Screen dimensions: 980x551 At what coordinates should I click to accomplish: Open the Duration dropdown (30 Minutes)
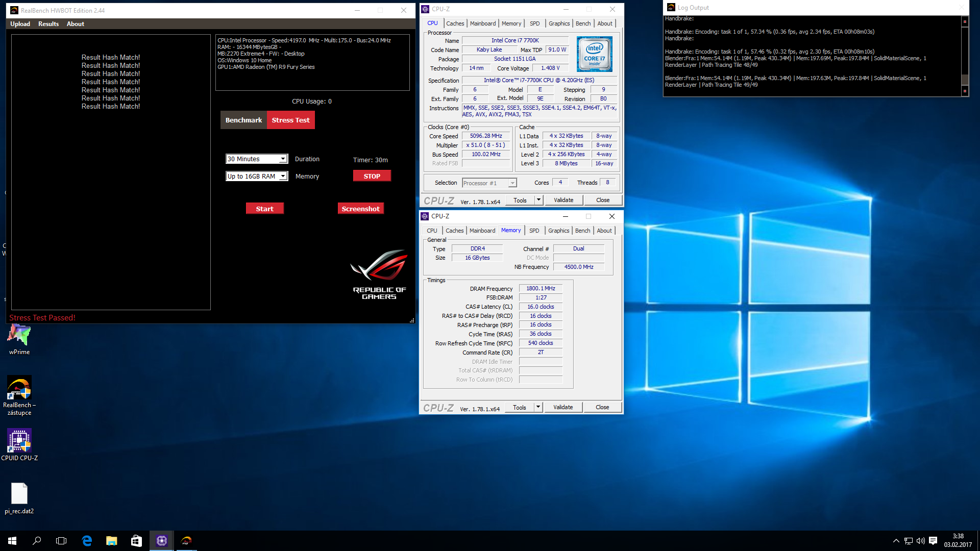[257, 159]
